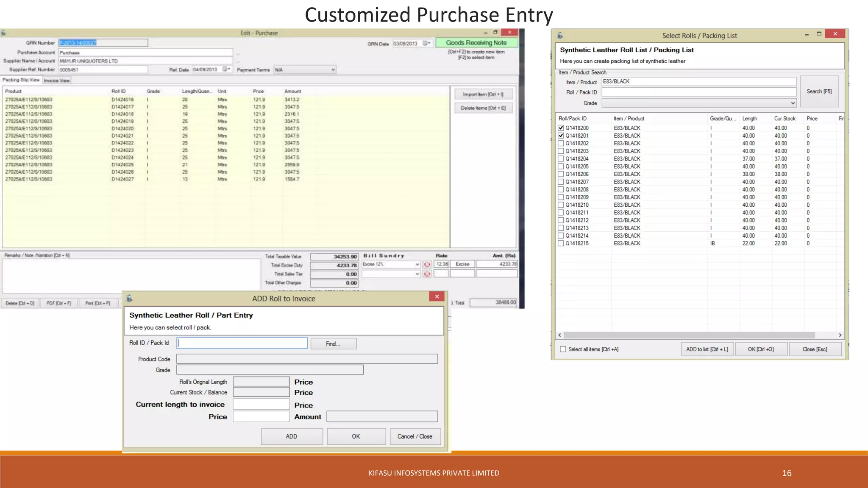Click Import Item button
This screenshot has width=868, height=488.
pos(483,94)
